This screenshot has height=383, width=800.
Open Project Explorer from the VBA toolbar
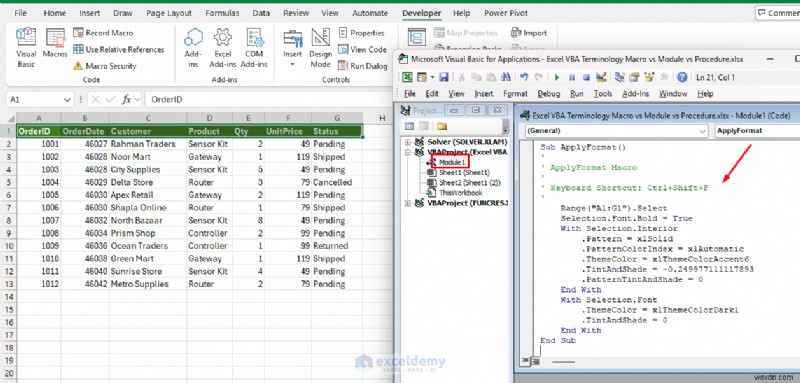(x=620, y=78)
